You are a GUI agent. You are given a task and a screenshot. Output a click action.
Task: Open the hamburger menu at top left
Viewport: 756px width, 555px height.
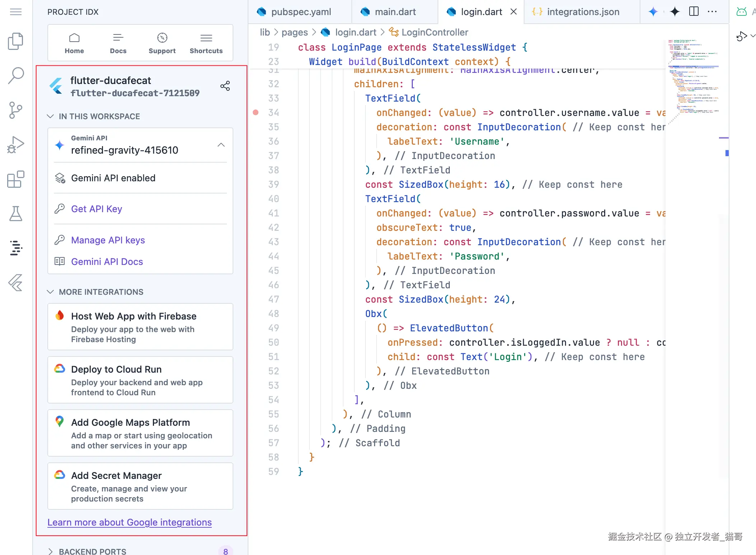click(15, 12)
